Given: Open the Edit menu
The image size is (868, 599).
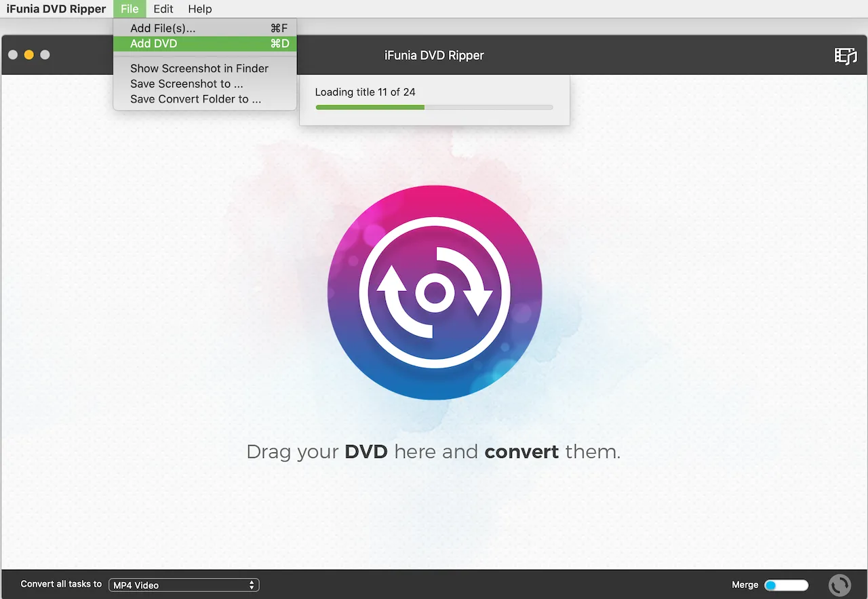Looking at the screenshot, I should click(x=163, y=9).
